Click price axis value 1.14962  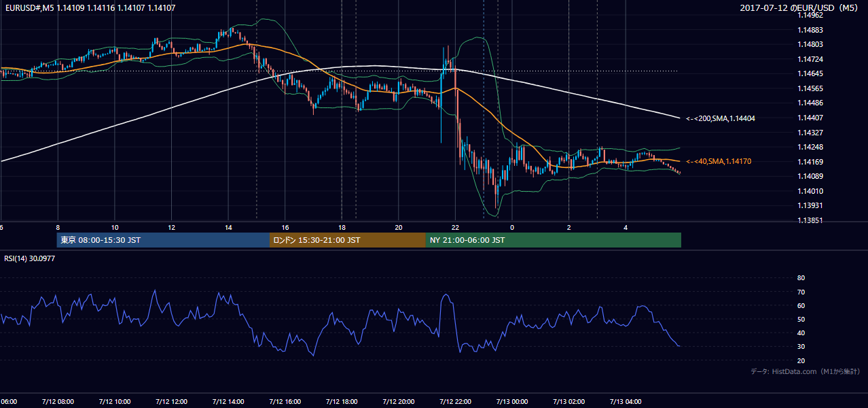(x=810, y=16)
